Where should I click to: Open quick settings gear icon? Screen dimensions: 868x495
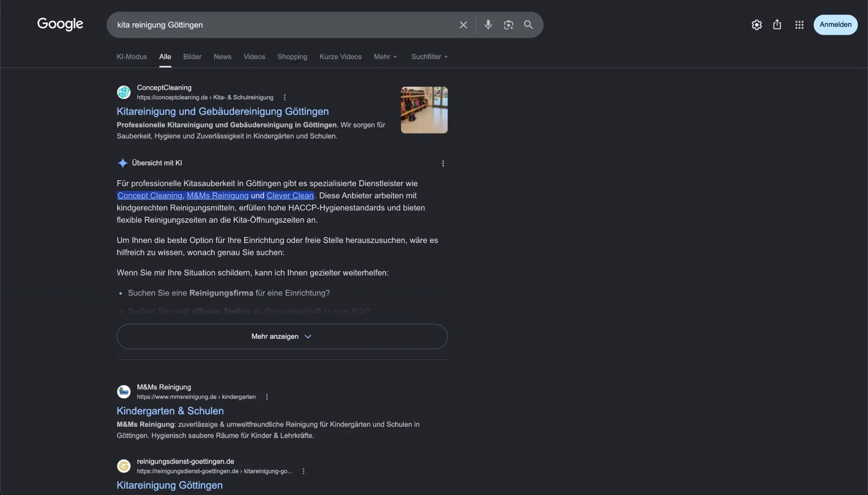(x=757, y=25)
